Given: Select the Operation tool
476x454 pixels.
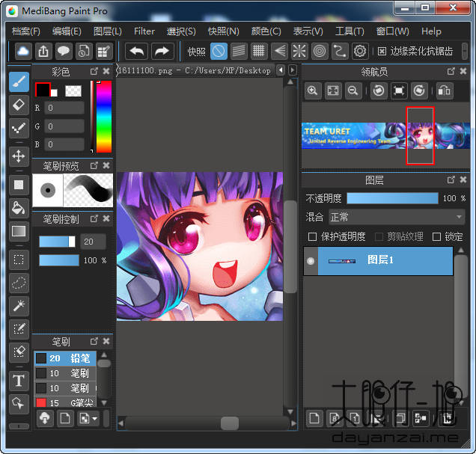Looking at the screenshot, I should (x=19, y=403).
